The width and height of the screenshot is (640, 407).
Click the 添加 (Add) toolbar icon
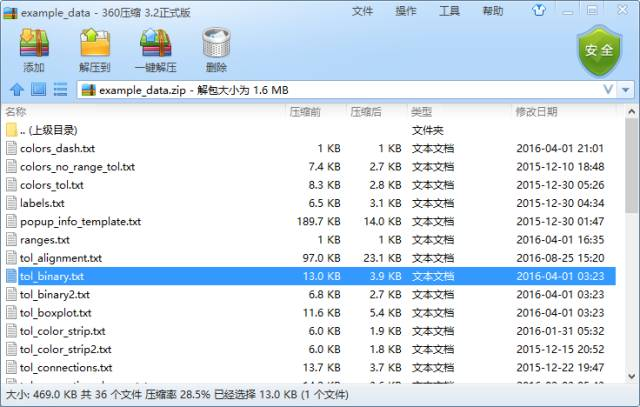point(34,43)
